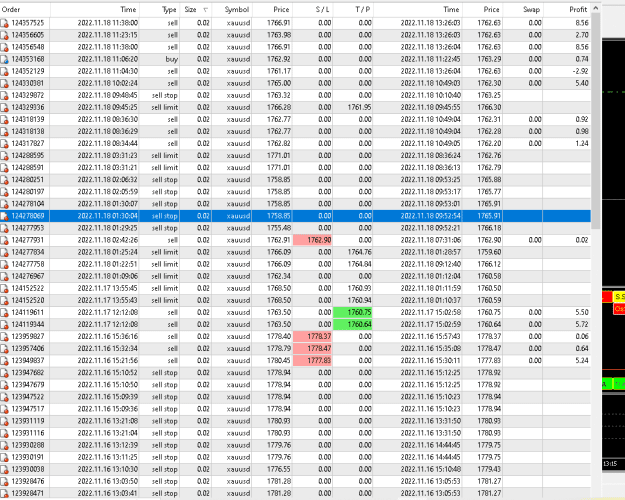Click the order icon for order 124280251
Image resolution: width=625 pixels, height=500 pixels.
[x=4, y=180]
